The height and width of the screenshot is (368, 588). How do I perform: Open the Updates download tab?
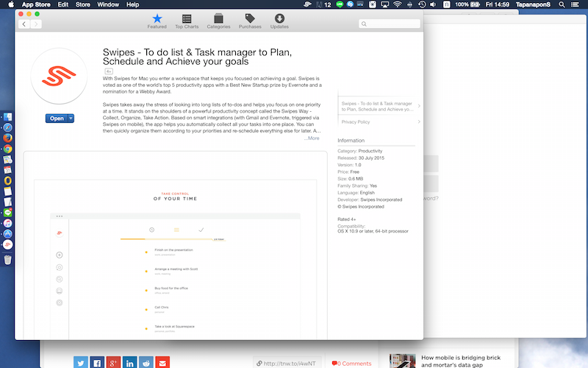point(279,21)
